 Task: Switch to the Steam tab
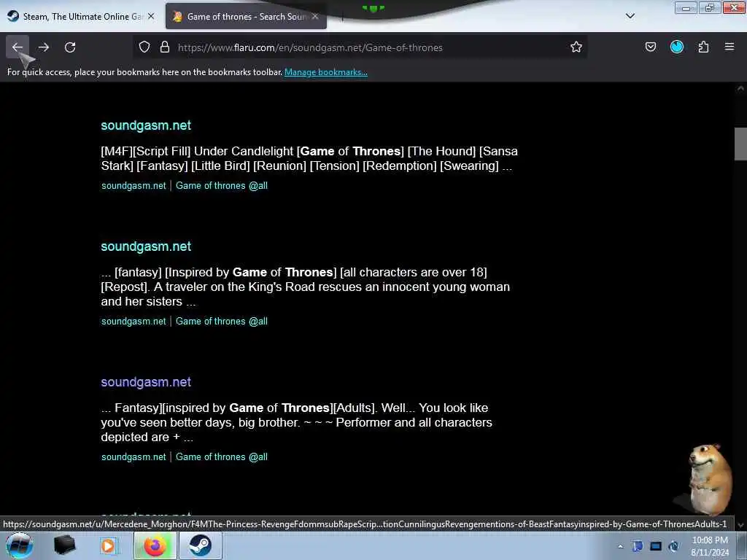tap(81, 17)
